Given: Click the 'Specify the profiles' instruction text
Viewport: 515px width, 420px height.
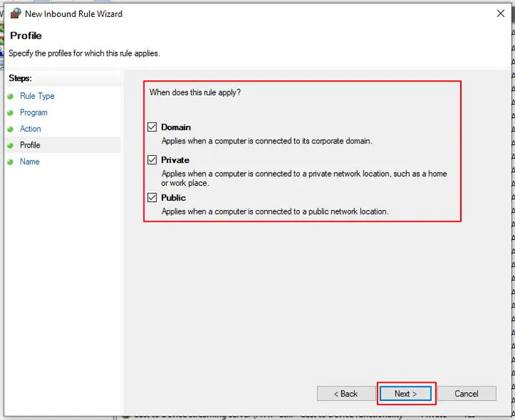Looking at the screenshot, I should [84, 53].
